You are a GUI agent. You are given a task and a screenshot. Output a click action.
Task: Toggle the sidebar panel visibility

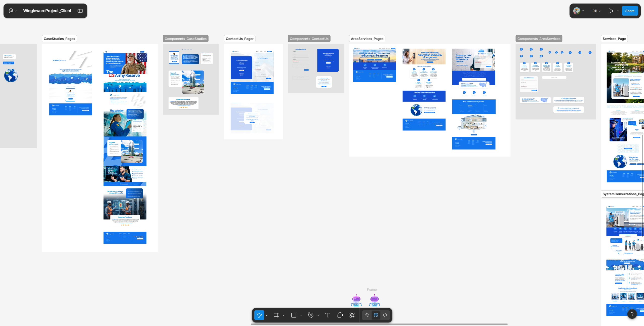point(80,11)
